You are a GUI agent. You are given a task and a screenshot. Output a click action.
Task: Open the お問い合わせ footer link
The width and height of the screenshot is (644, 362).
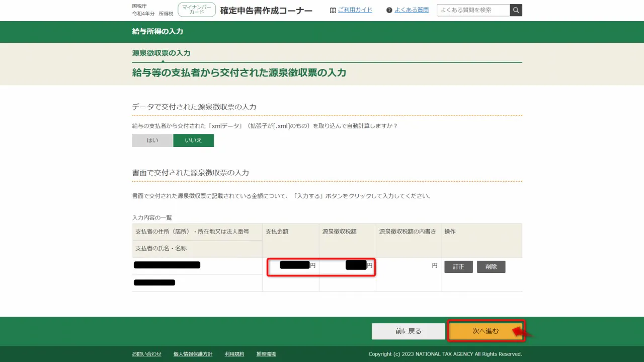pos(146,354)
